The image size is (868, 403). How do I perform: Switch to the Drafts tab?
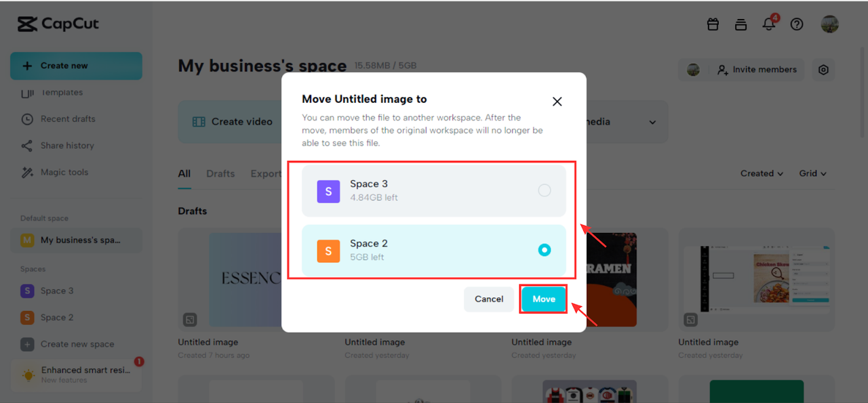(220, 174)
